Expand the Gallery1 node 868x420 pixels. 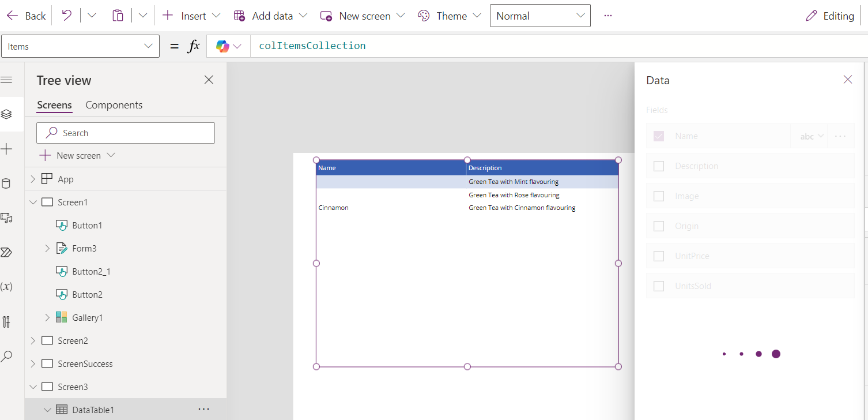click(x=47, y=318)
